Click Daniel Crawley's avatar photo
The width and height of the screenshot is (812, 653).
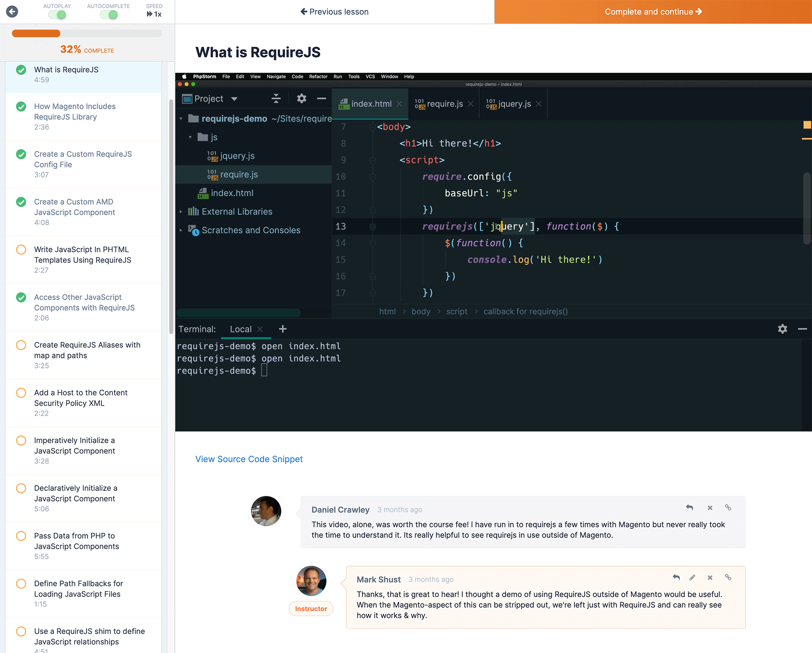click(x=266, y=511)
